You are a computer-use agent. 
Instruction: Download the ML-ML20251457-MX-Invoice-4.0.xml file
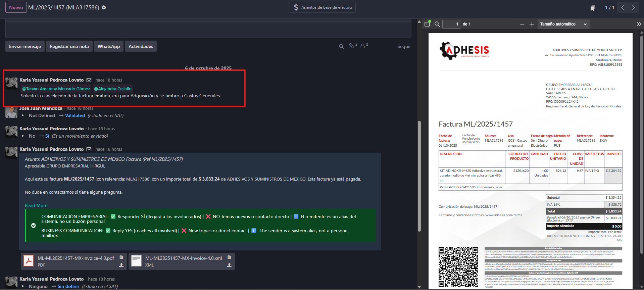pyautogui.click(x=229, y=265)
